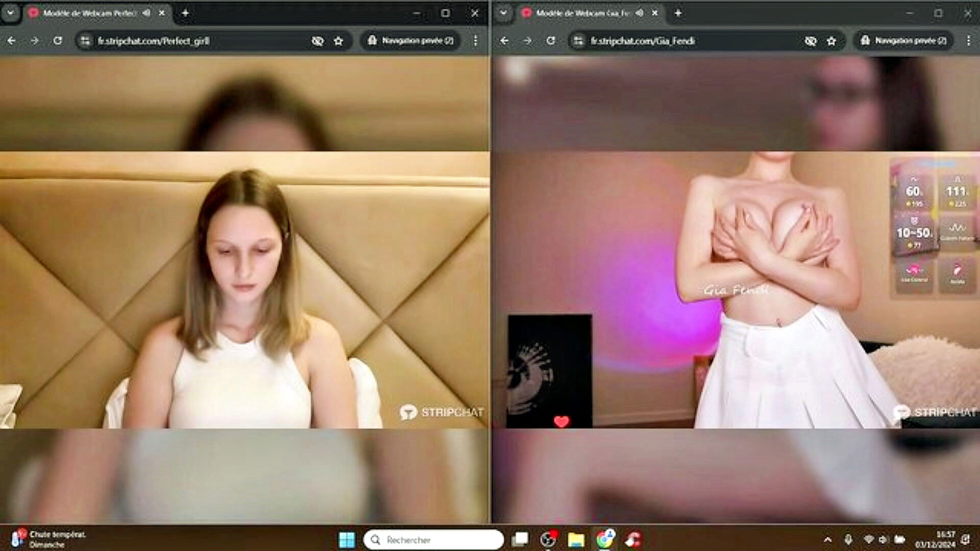Mute the left tab's audio speaker icon
The width and height of the screenshot is (980, 551).
(146, 13)
